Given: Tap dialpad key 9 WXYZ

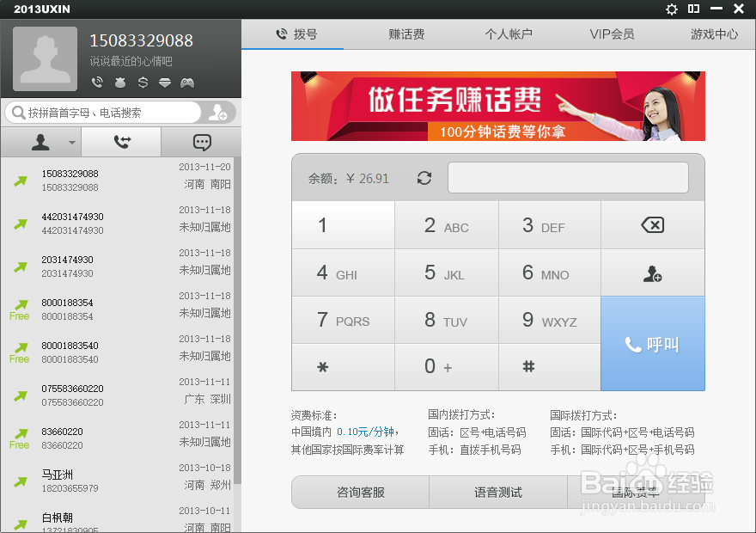Looking at the screenshot, I should (550, 320).
